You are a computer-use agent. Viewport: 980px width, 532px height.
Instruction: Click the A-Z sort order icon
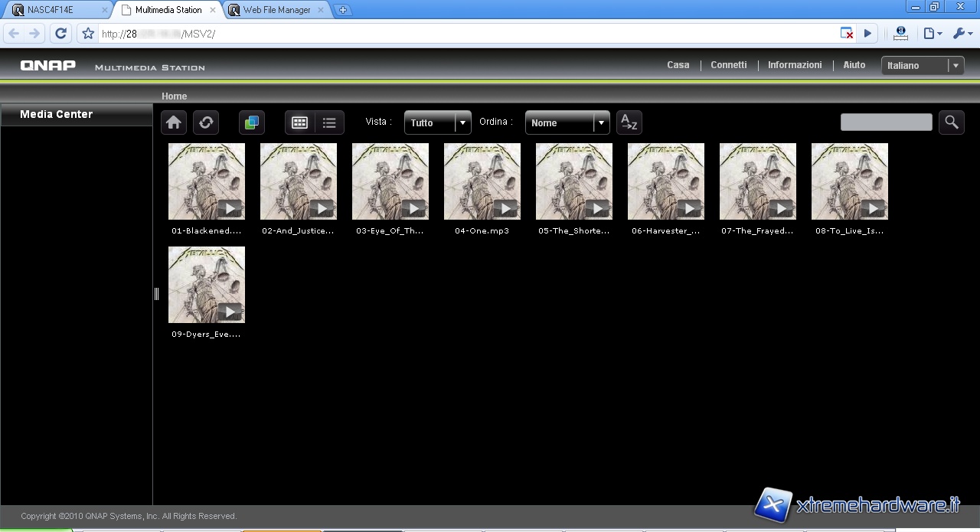tap(629, 122)
